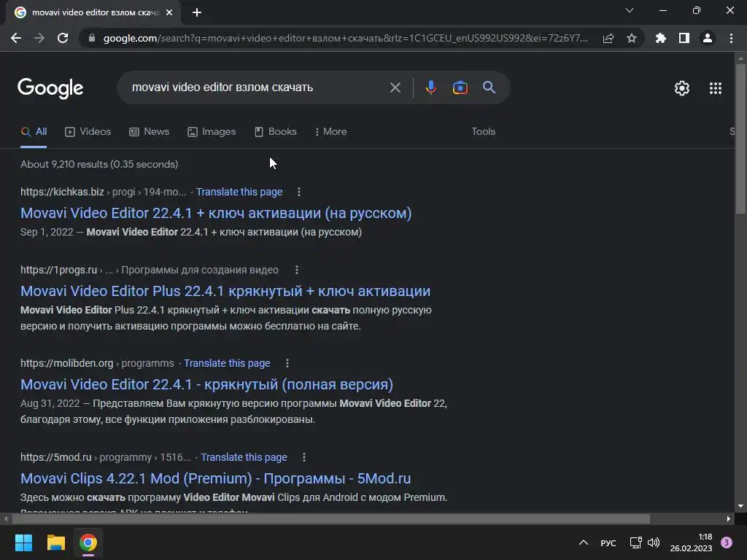The height and width of the screenshot is (560, 747).
Task: Click the horizontal scrollbar thumb
Action: [x=330, y=518]
